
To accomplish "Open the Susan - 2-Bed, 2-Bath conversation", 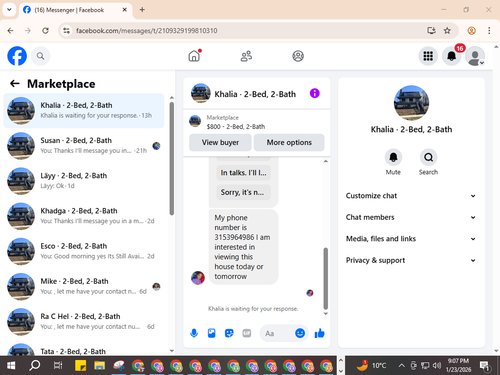I will [x=84, y=146].
